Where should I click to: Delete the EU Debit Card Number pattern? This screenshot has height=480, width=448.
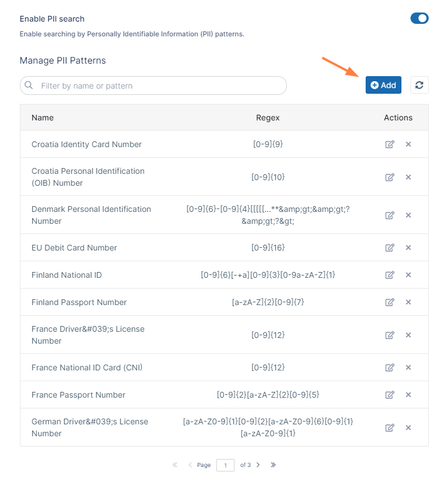pyautogui.click(x=408, y=248)
